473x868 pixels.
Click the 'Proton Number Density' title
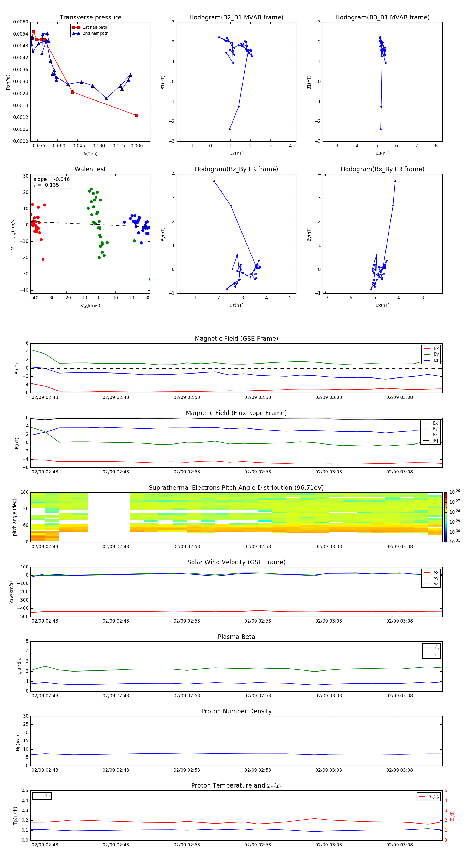(236, 711)
